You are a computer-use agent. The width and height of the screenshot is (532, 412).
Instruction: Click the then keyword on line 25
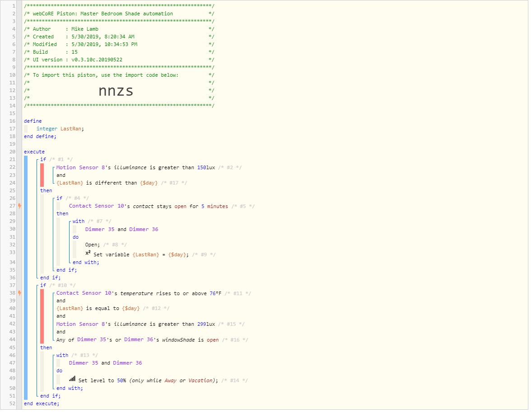[46, 191]
